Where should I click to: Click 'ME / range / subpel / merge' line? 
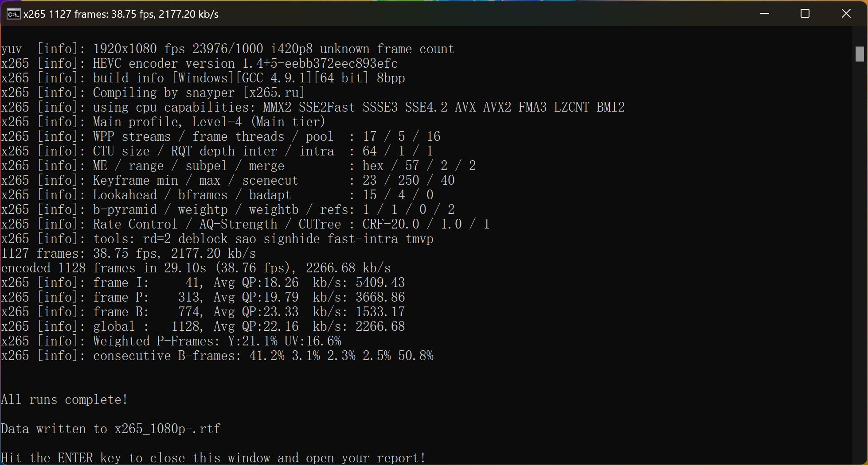click(238, 166)
